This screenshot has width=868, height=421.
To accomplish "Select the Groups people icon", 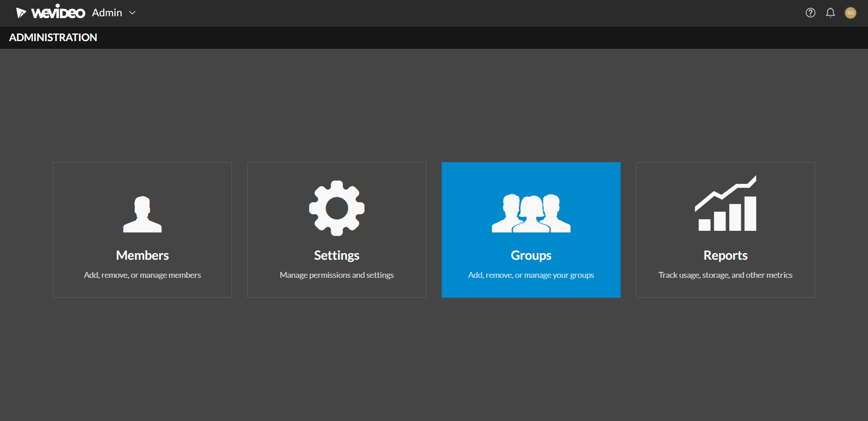I will [x=531, y=212].
